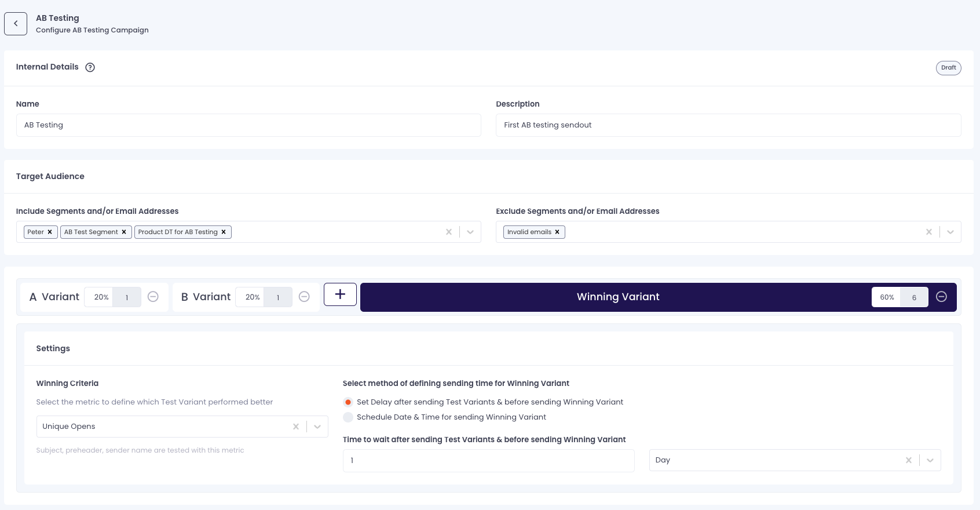The width and height of the screenshot is (980, 510).
Task: Remove the B Variant
Action: pyautogui.click(x=304, y=297)
